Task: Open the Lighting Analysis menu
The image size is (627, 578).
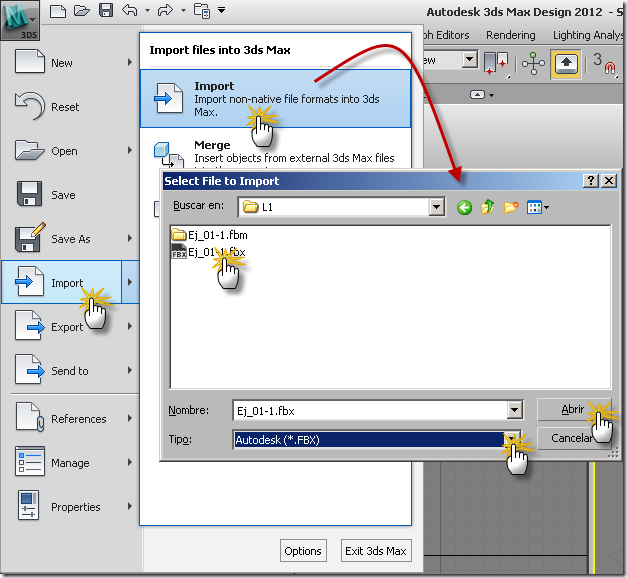Action: point(588,35)
